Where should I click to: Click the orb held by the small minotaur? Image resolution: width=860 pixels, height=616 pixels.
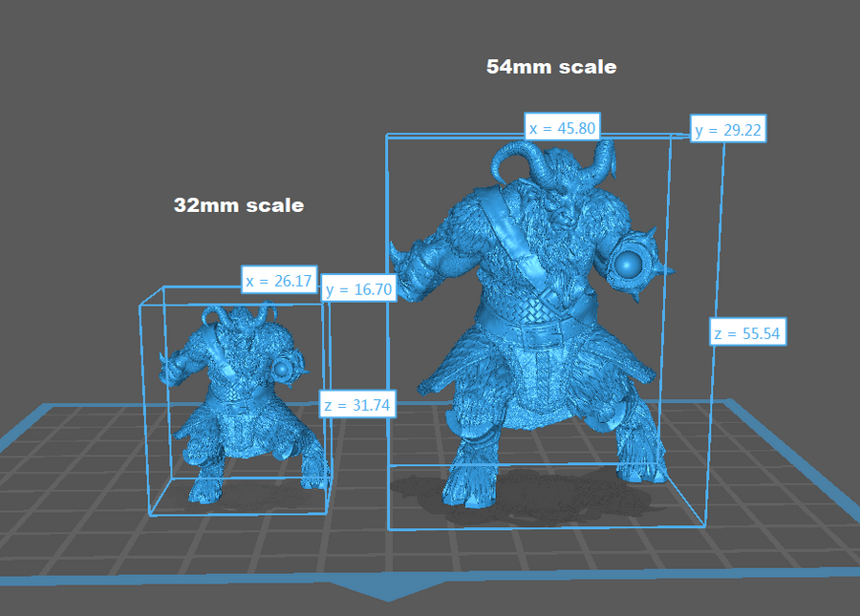[284, 369]
